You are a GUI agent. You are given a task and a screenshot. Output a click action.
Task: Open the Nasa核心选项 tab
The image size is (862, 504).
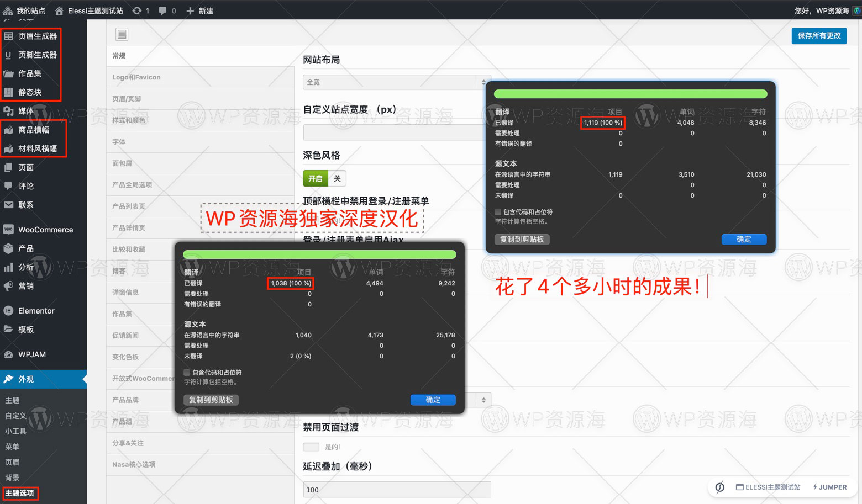(201, 465)
